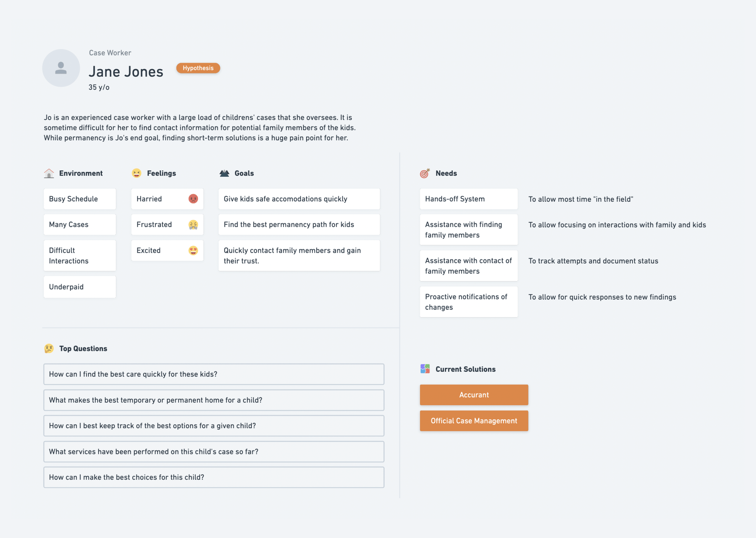The image size is (756, 538).
Task: Click the target icon beside Needs
Action: click(425, 173)
